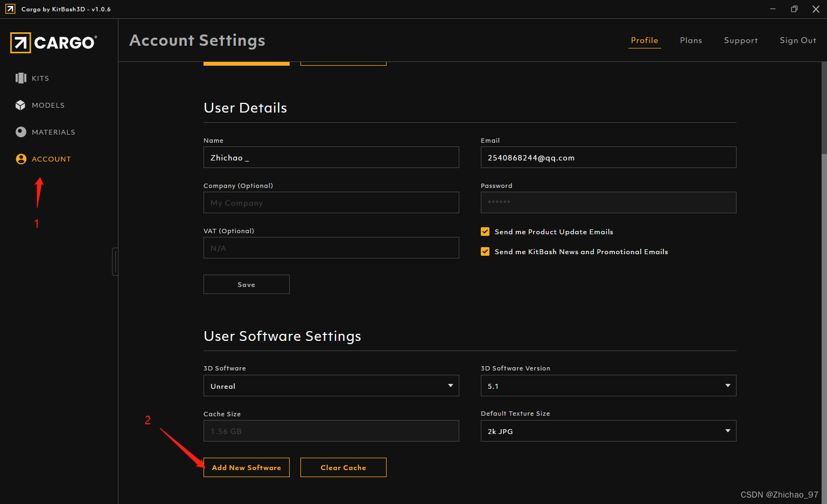The height and width of the screenshot is (504, 827).
Task: Click the Email input field
Action: point(608,157)
